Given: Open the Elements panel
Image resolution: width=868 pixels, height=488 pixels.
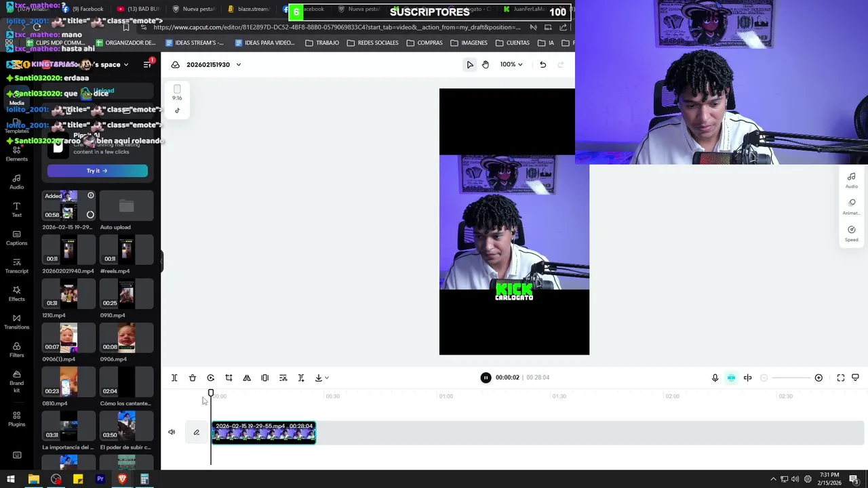Looking at the screenshot, I should (x=16, y=154).
